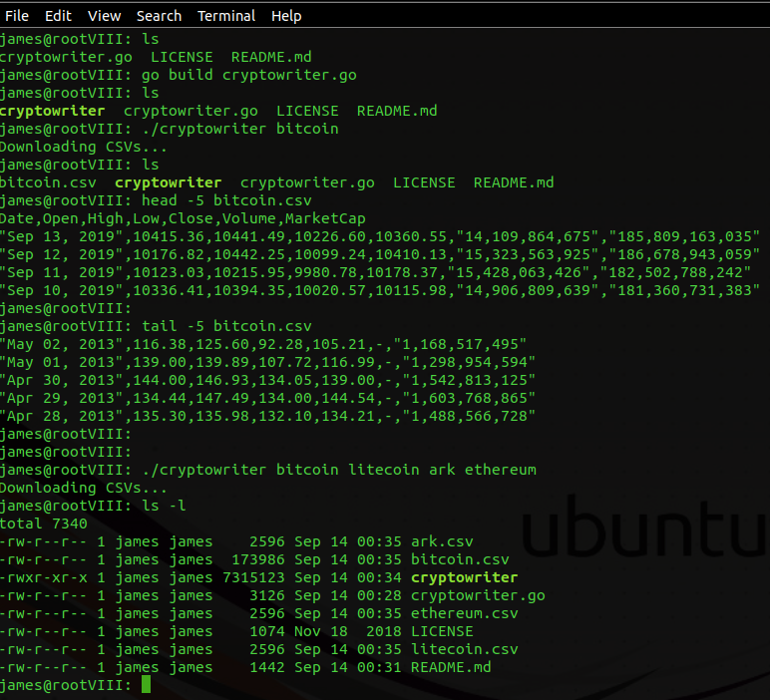The width and height of the screenshot is (770, 700).
Task: Click the timestamp 00:28 for cryptowriter.go
Action: point(379,595)
